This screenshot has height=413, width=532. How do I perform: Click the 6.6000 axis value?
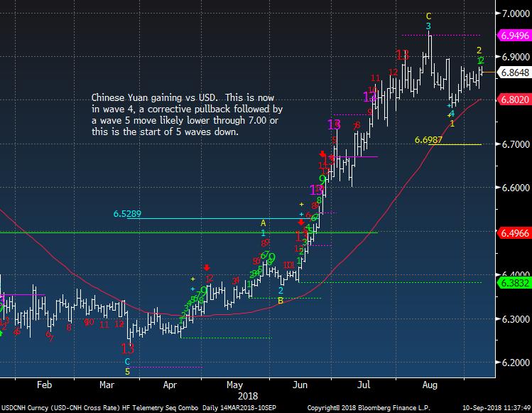point(515,188)
